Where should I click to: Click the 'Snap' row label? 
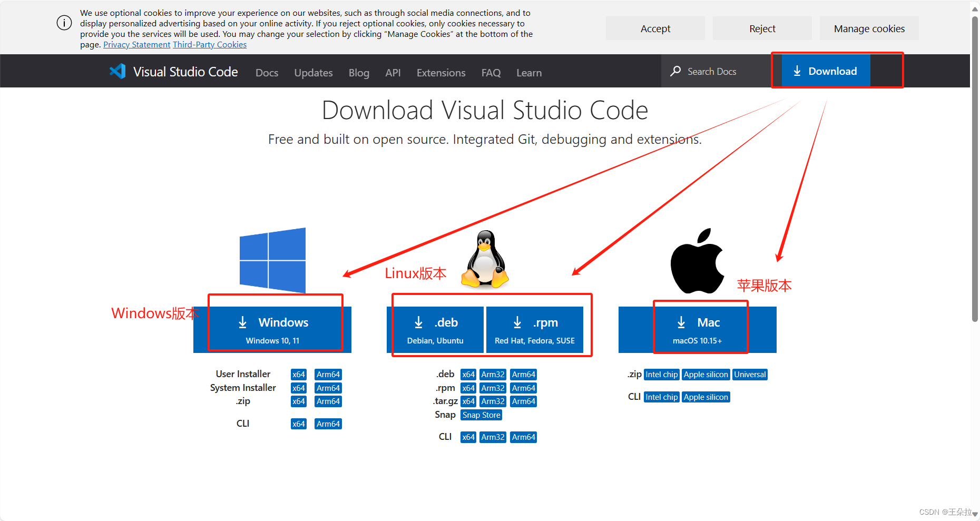[445, 415]
